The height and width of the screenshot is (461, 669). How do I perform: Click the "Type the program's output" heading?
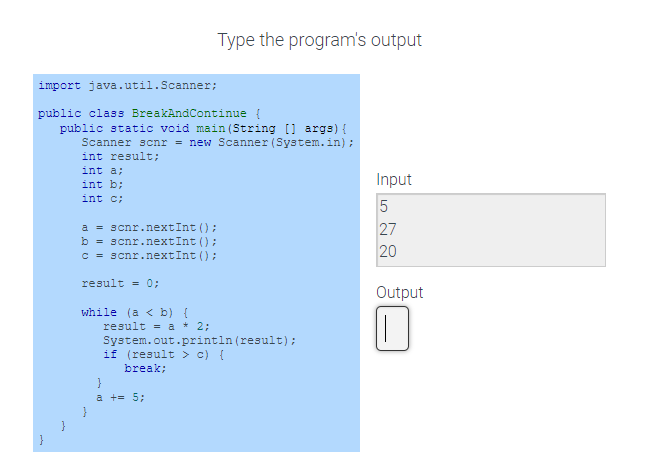(320, 40)
